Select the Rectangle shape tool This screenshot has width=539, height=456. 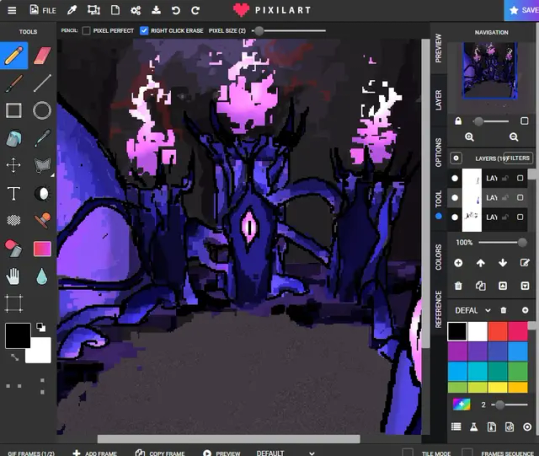14,111
